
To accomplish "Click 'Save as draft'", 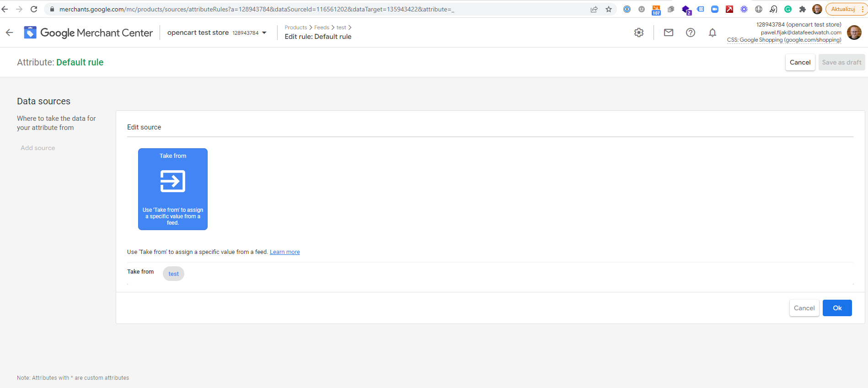I will click(x=841, y=62).
